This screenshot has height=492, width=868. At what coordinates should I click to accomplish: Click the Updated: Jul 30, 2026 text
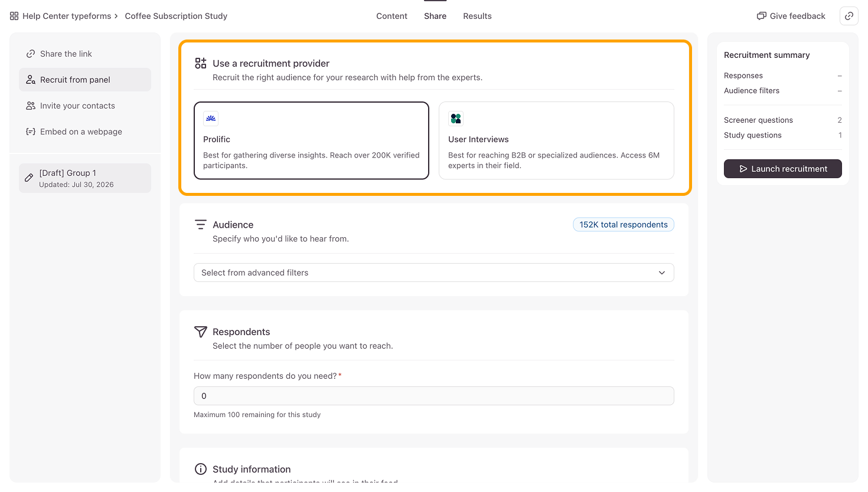[76, 185]
